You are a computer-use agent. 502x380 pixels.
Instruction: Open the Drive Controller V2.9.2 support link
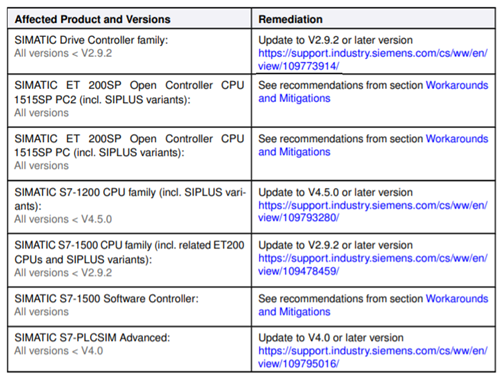(373, 60)
